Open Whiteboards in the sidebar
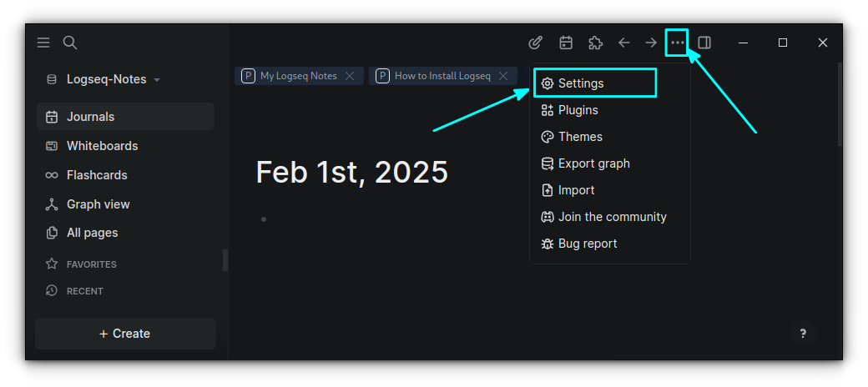The image size is (868, 387). tap(102, 146)
